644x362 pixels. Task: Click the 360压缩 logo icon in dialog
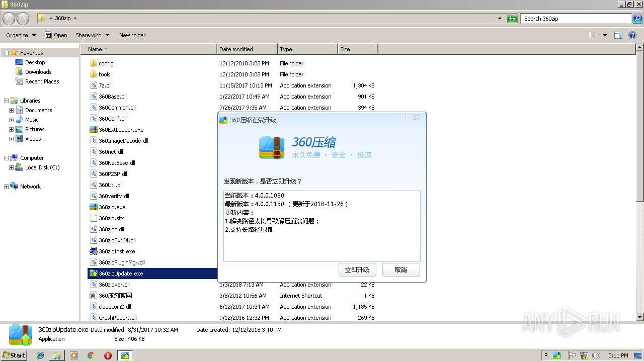coord(272,147)
